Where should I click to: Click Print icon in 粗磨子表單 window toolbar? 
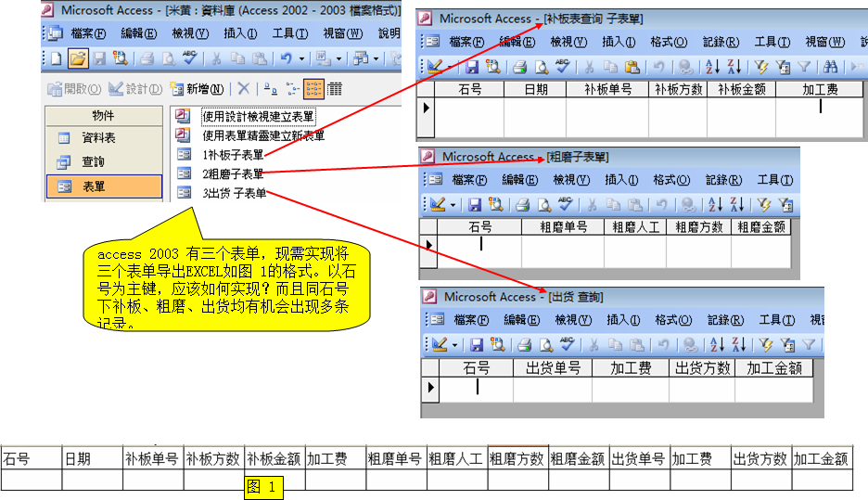[x=520, y=204]
